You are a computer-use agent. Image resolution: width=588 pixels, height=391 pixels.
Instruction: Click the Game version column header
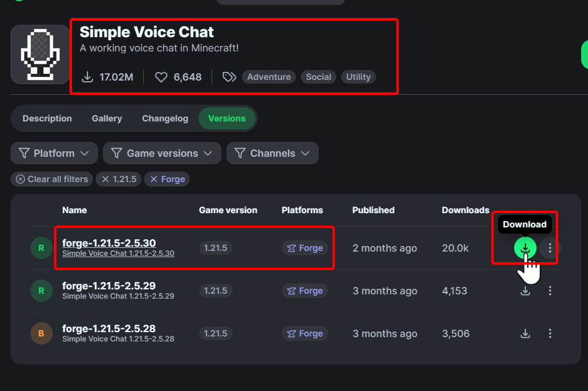click(228, 210)
